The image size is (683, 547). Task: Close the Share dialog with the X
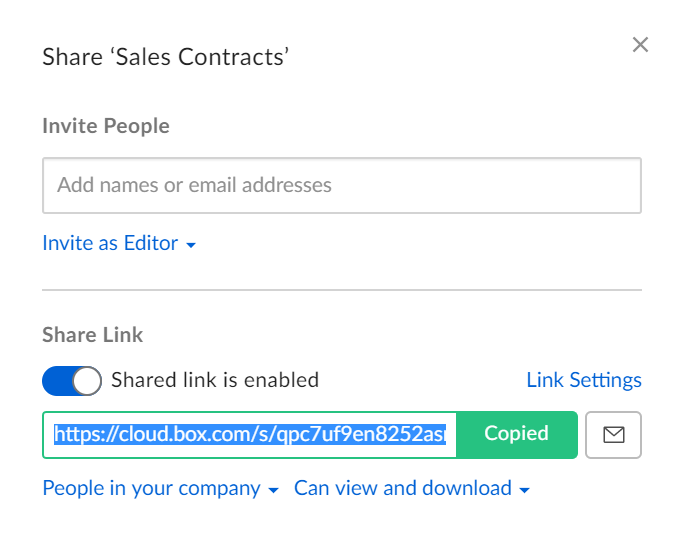[x=641, y=45]
